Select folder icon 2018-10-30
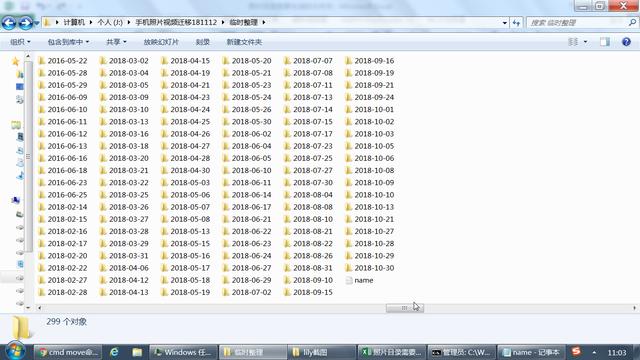This screenshot has width=640, height=360. (349, 268)
